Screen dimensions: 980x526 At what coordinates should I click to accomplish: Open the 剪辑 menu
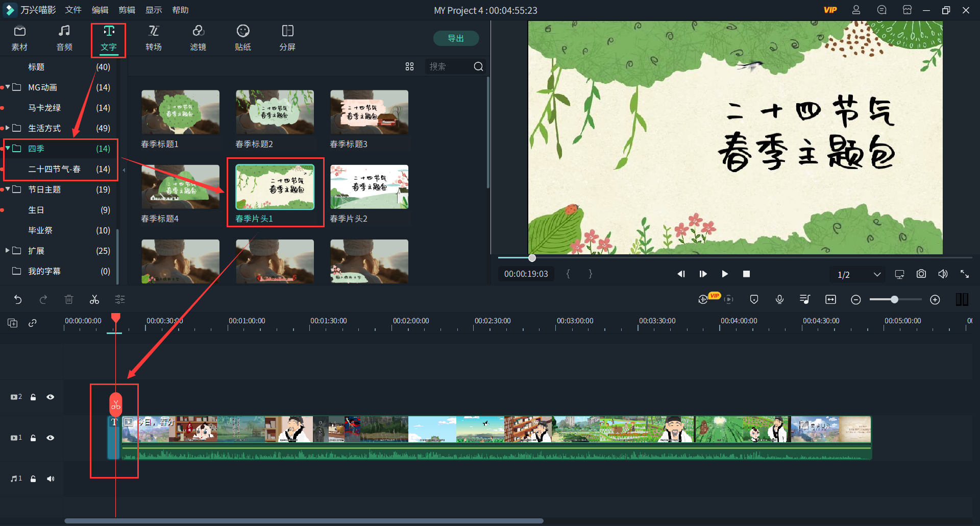[127, 10]
